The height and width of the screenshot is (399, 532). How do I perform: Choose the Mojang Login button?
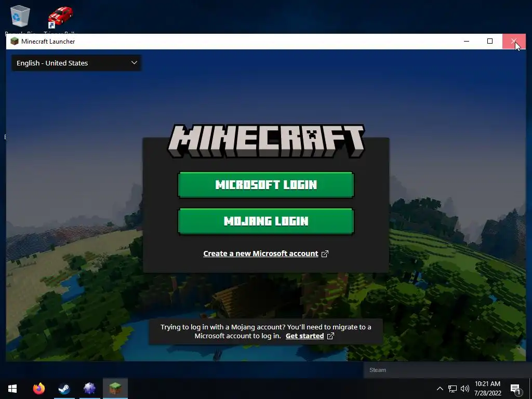[266, 221]
